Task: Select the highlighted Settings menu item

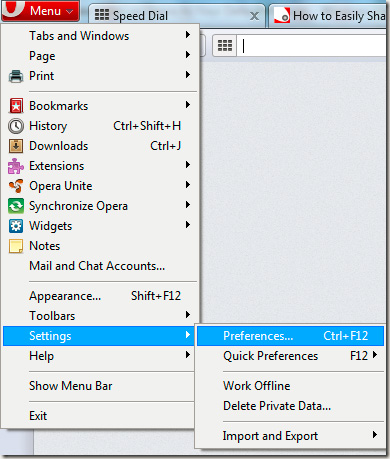Action: [x=98, y=336]
